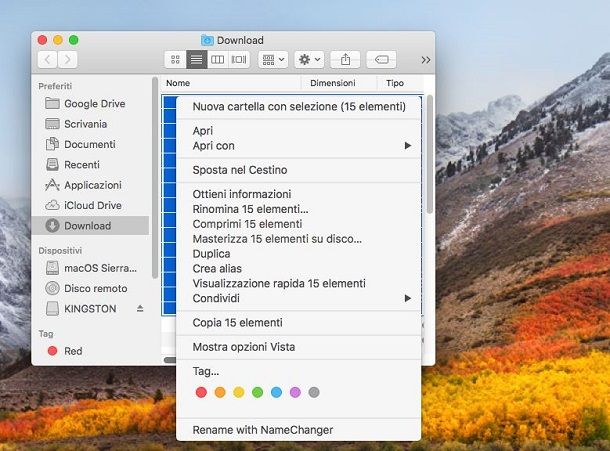Minimize the Download window with yellow button

(58, 40)
